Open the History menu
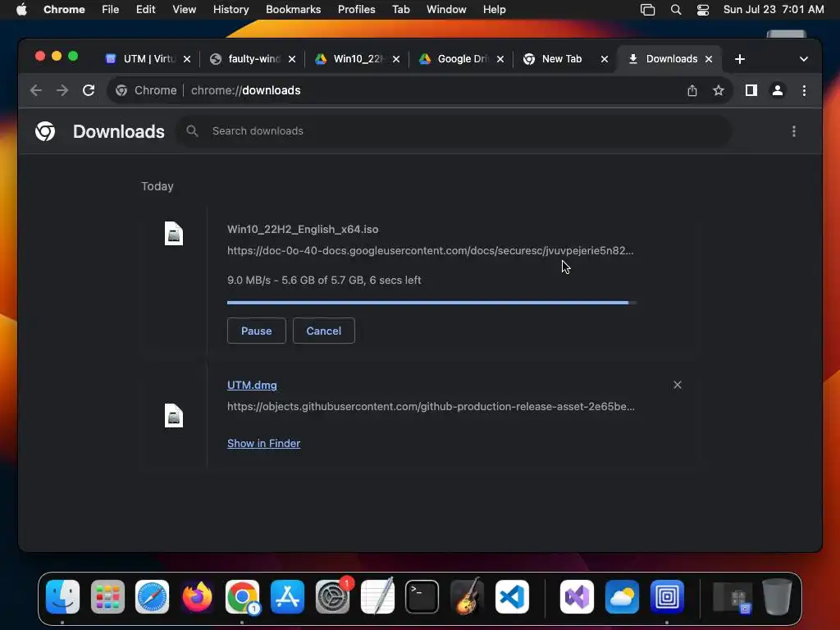This screenshot has height=630, width=840. [x=231, y=10]
